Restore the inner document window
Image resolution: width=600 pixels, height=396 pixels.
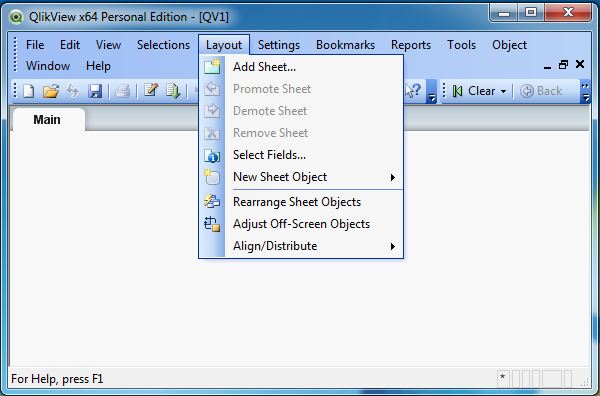pyautogui.click(x=563, y=64)
